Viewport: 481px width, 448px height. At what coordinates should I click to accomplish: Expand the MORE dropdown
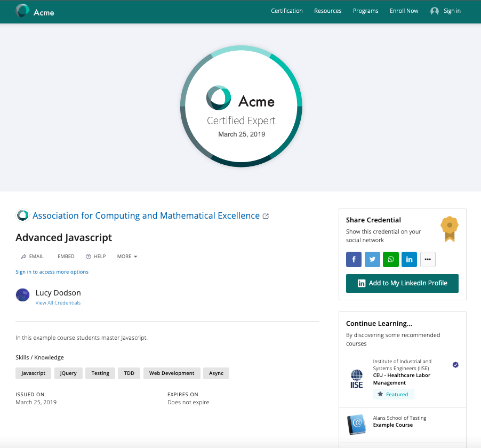coord(127,256)
